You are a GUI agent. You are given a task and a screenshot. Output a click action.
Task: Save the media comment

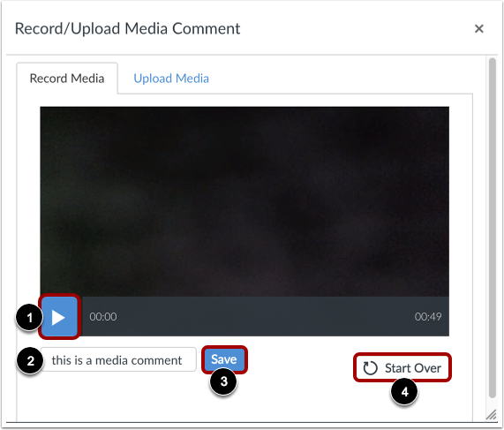coord(224,359)
